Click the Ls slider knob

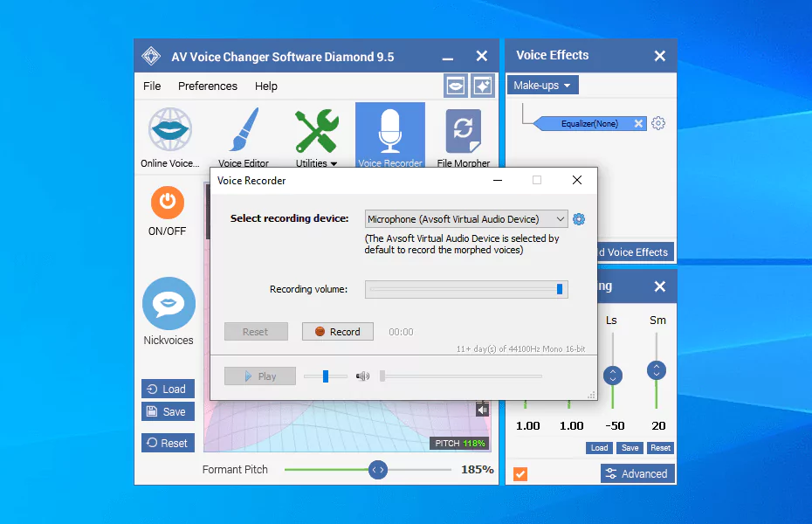(613, 376)
